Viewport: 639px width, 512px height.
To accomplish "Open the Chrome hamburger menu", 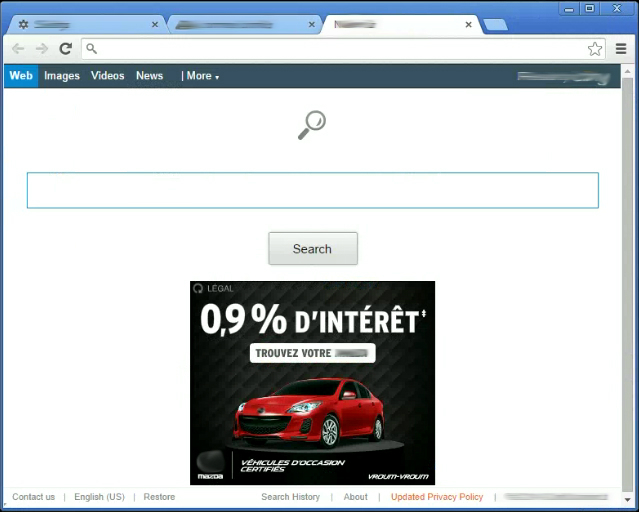I will point(621,49).
